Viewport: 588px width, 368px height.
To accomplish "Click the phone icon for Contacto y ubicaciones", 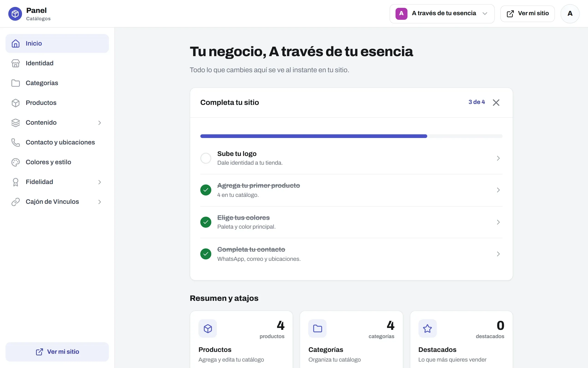I will pos(16,142).
